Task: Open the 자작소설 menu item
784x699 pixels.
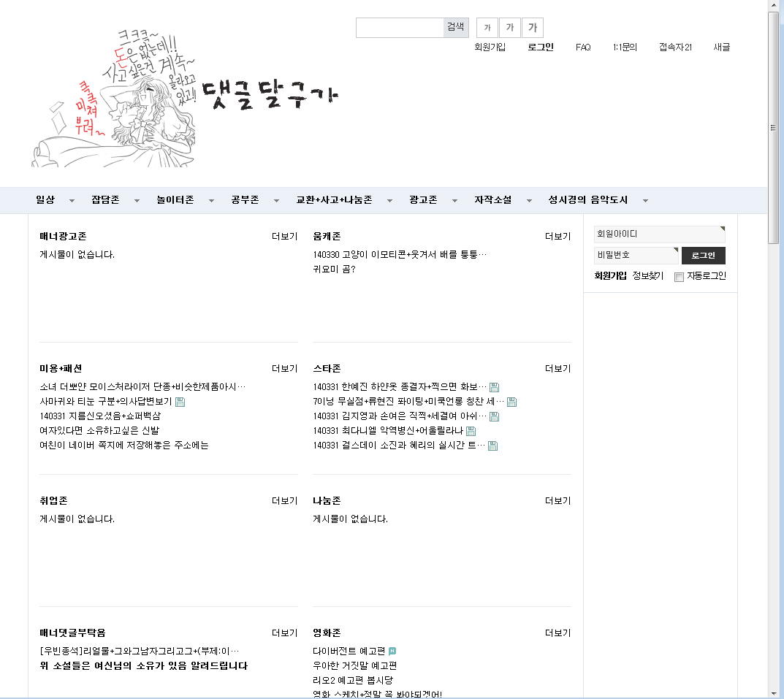Action: click(x=492, y=200)
